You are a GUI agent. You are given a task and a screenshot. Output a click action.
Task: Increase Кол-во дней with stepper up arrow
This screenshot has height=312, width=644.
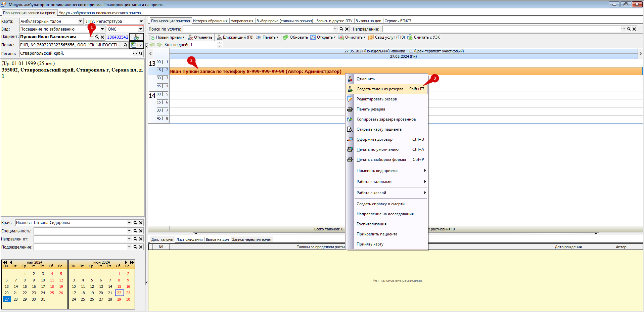220,43
